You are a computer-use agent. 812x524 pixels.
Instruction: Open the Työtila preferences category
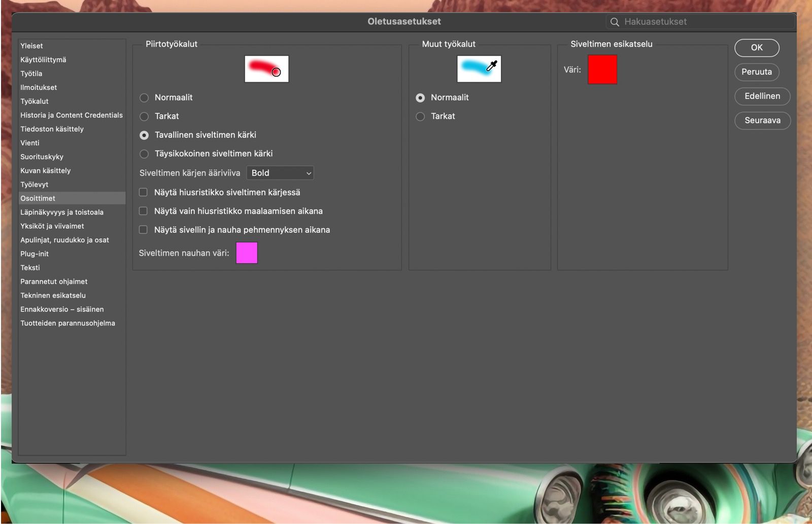tap(72, 74)
